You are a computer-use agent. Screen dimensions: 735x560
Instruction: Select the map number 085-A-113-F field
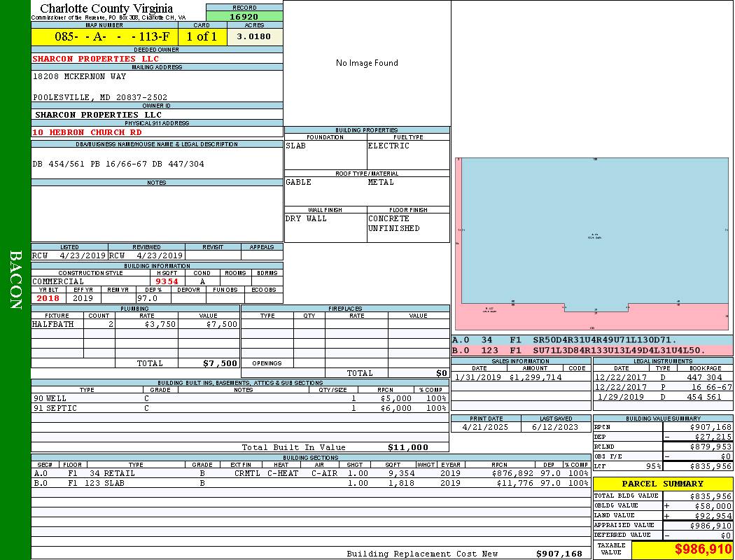pyautogui.click(x=104, y=36)
